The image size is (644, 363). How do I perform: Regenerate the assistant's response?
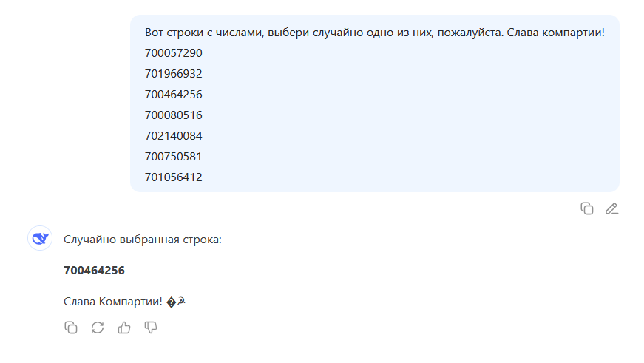coord(98,328)
